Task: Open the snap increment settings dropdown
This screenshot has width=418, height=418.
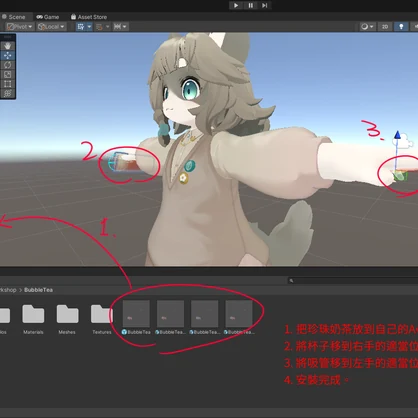Action: pos(120,27)
